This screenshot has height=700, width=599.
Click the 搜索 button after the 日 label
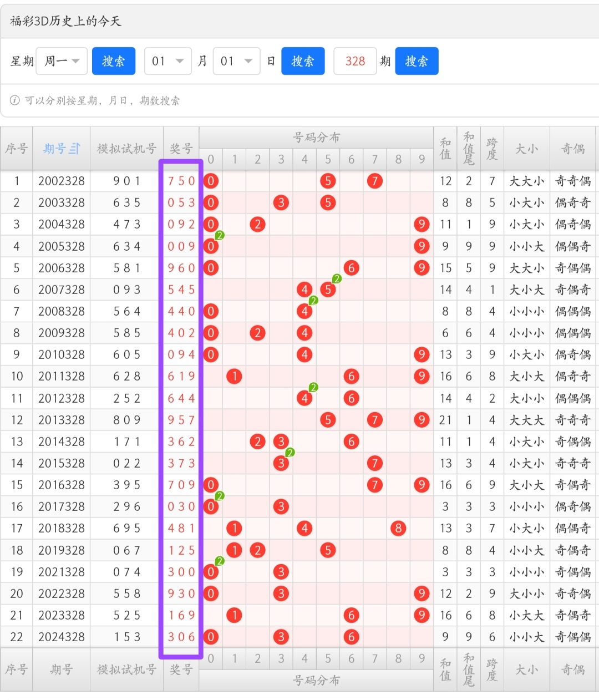[303, 61]
